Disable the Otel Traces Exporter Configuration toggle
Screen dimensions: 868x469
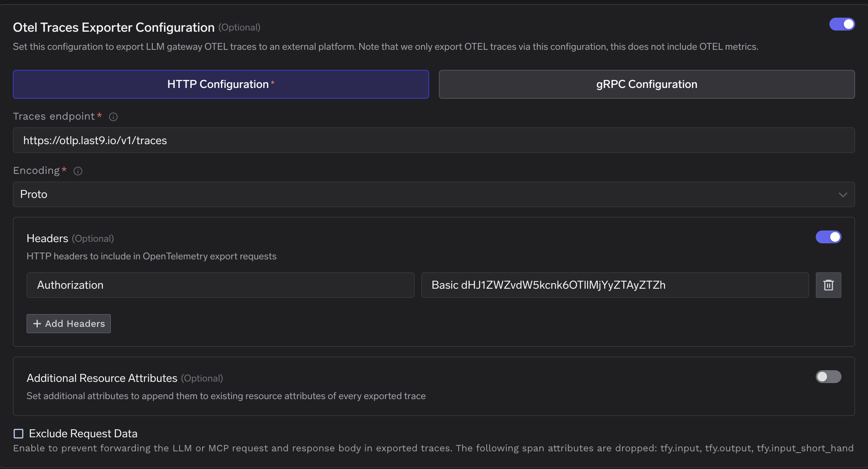pos(842,24)
